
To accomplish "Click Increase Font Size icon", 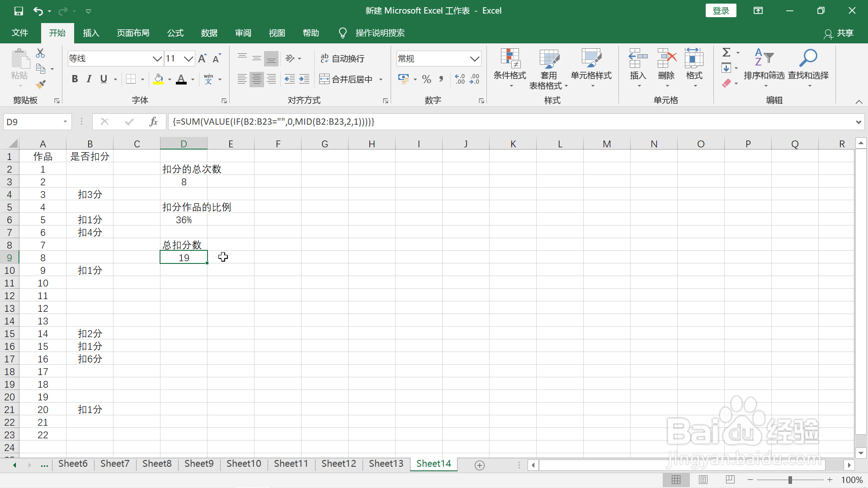I will coord(202,58).
